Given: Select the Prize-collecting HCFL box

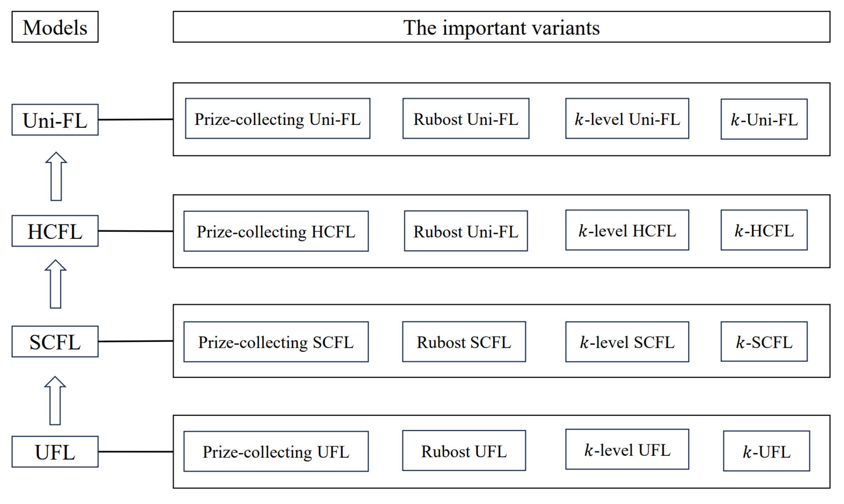Looking at the screenshot, I should point(276,231).
